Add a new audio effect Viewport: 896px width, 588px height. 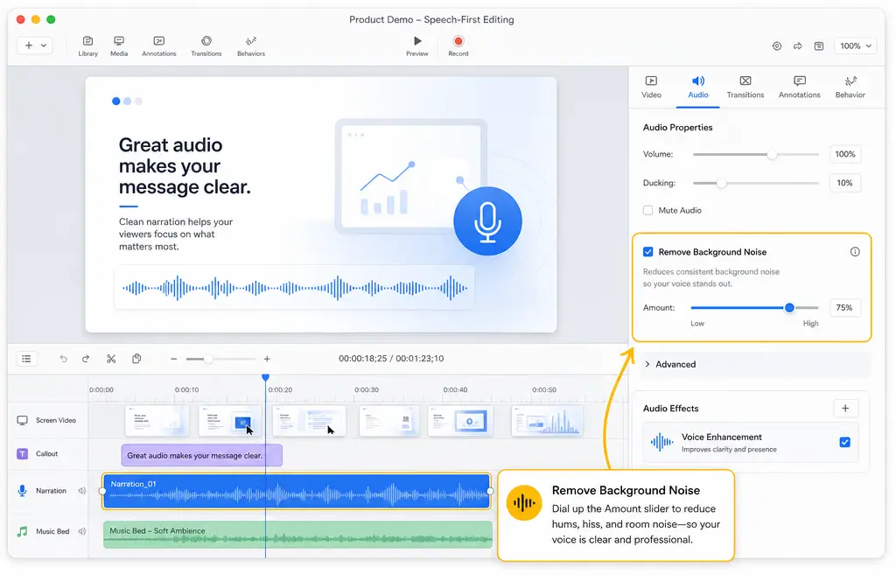click(845, 408)
